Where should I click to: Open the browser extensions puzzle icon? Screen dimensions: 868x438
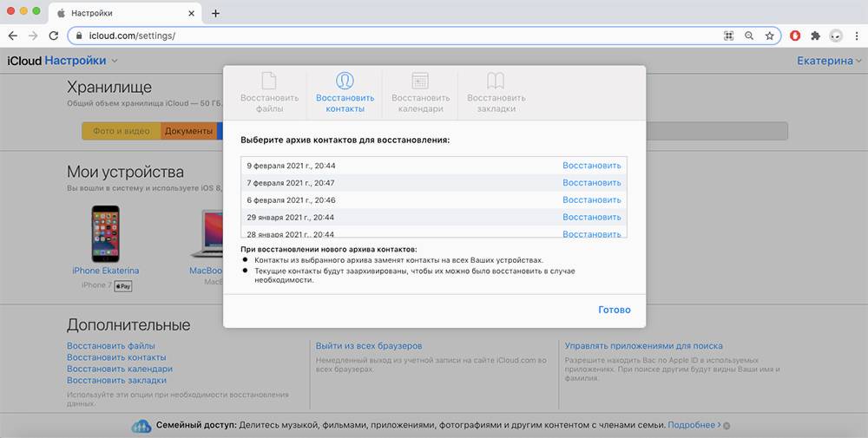click(x=815, y=36)
